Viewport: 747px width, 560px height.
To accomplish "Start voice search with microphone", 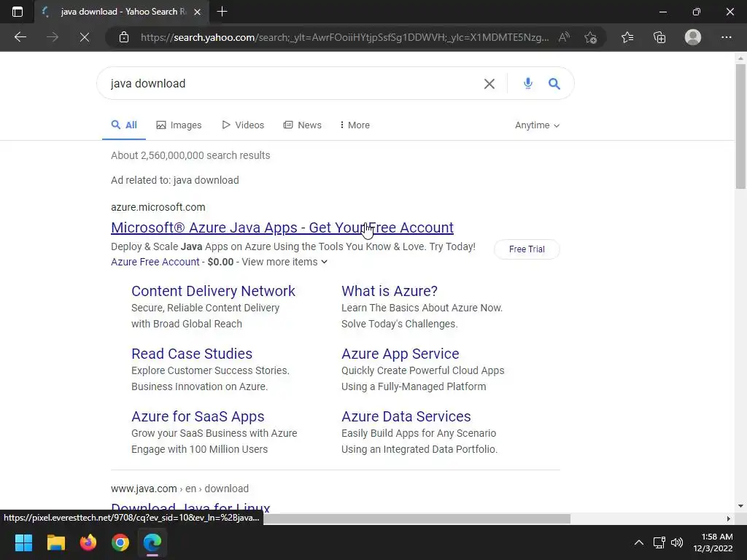I will click(528, 83).
